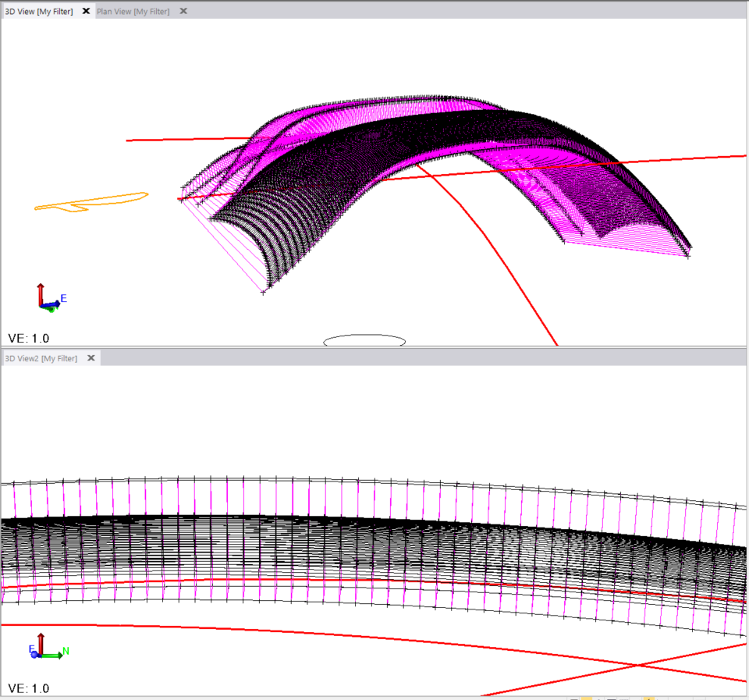Click the red vertical axis arrow
The height and width of the screenshot is (700, 749).
pos(41,289)
